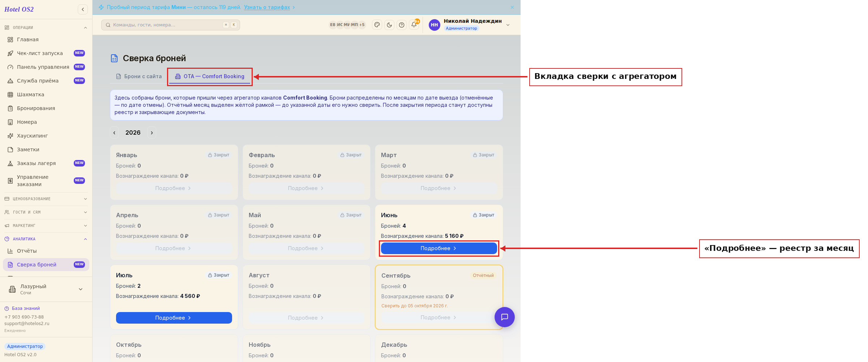Click the Закрыт lock badge on Январь
Image resolution: width=868 pixels, height=362 pixels.
coord(219,155)
